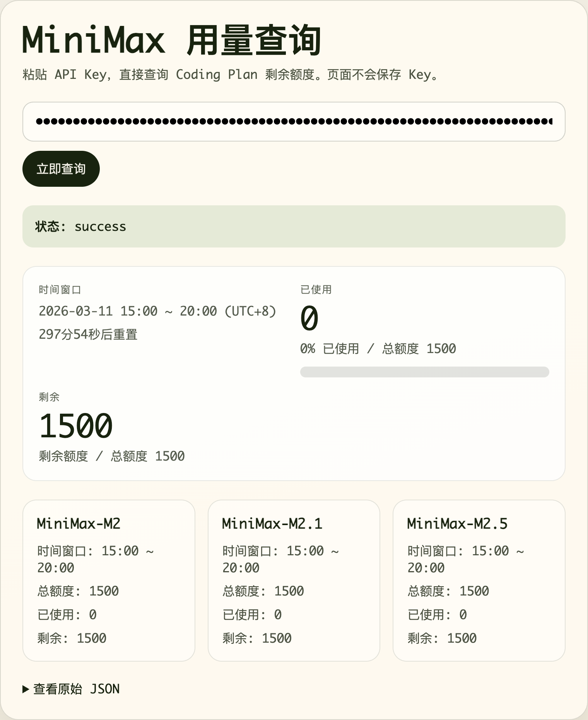Click the 'MiniMax-M2.5' card title

click(457, 524)
